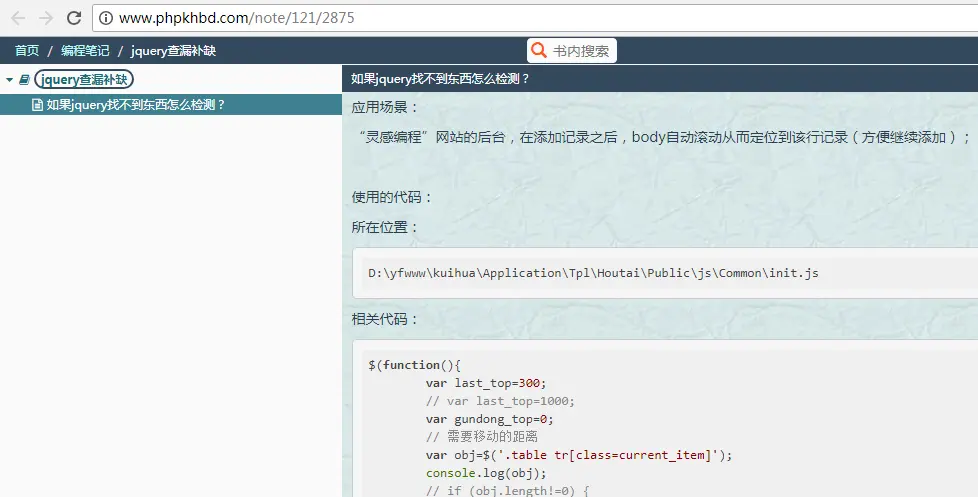Click the document icon of the sidebar note
The width and height of the screenshot is (978, 497).
click(x=37, y=105)
